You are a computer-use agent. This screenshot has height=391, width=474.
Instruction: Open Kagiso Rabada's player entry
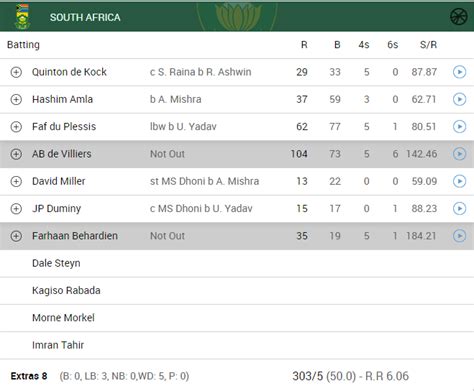click(66, 291)
